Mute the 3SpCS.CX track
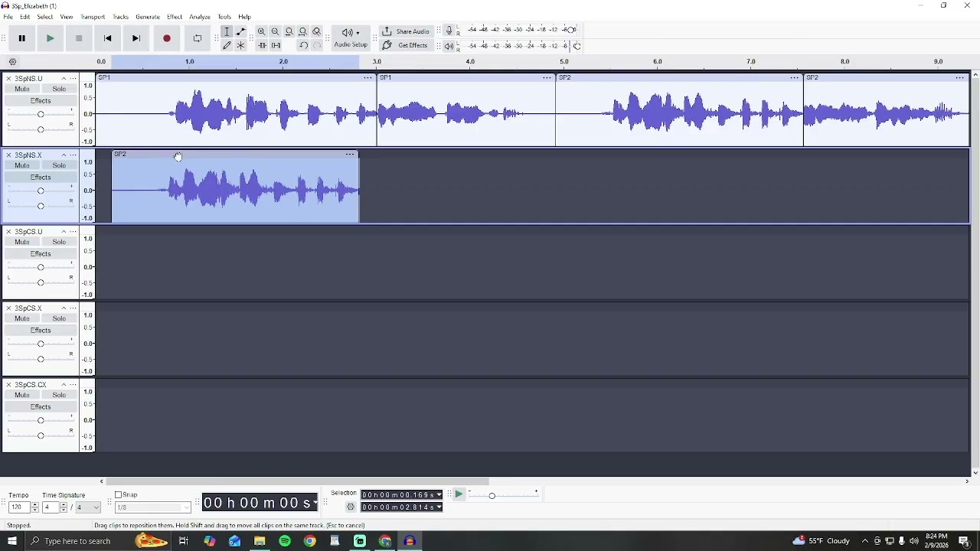Viewport: 980px width, 551px height. pos(22,396)
